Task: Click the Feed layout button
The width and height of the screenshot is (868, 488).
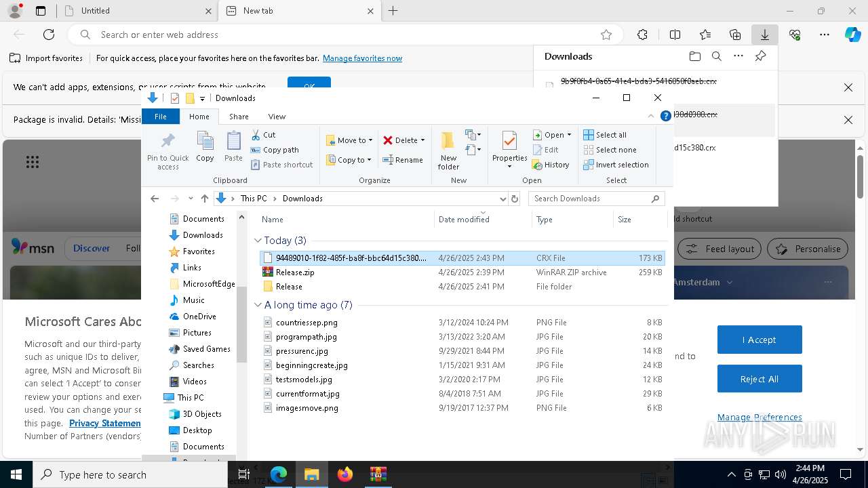Action: point(719,249)
